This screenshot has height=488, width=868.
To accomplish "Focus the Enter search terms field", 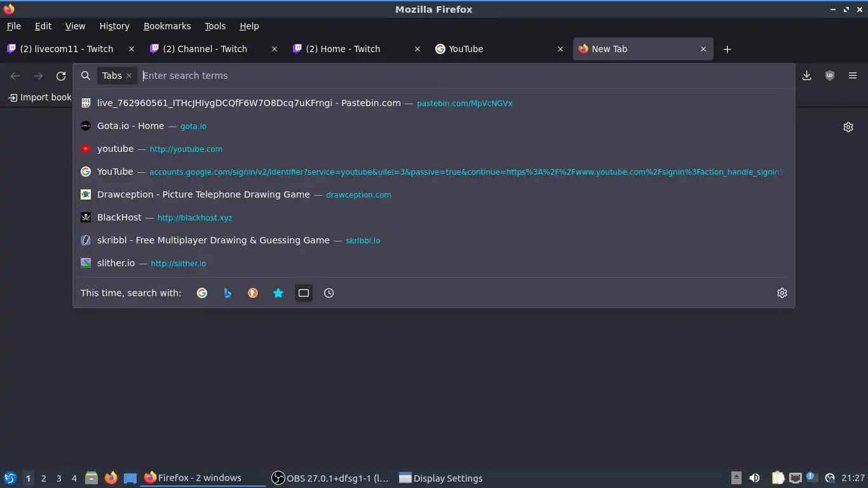I will pos(464,76).
